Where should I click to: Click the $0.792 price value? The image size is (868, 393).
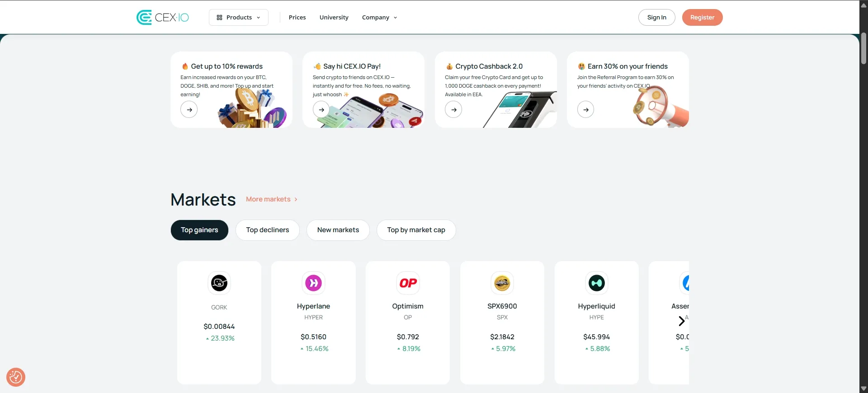pyautogui.click(x=408, y=337)
